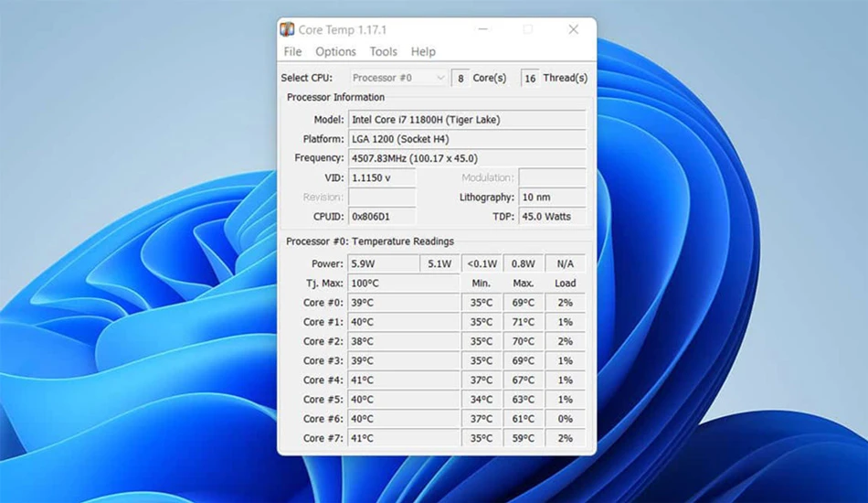Select the Lithography field showing 10 nm
This screenshot has width=868, height=503.
pos(552,198)
